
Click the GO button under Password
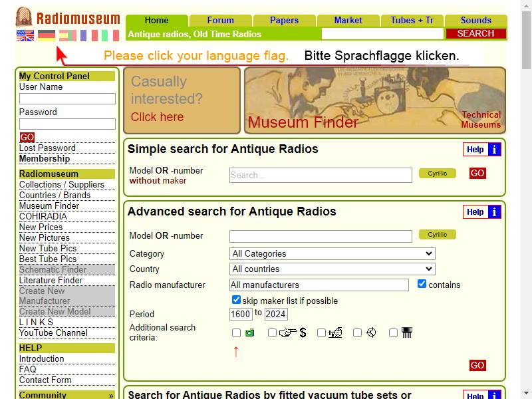point(27,137)
